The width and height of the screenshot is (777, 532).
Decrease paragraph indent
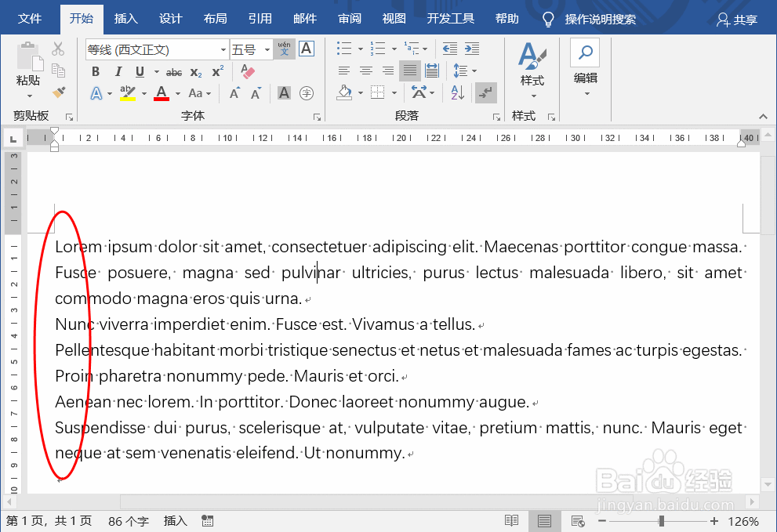point(450,49)
